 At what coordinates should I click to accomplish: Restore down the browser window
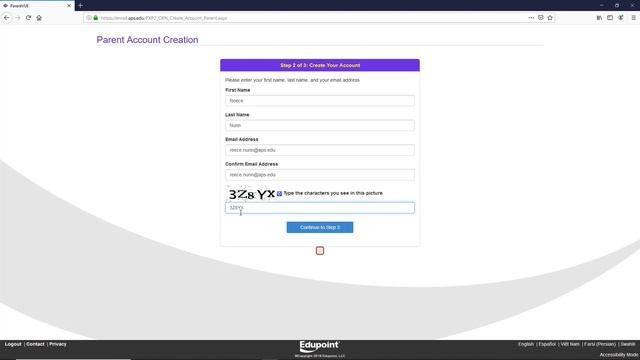[x=617, y=5]
